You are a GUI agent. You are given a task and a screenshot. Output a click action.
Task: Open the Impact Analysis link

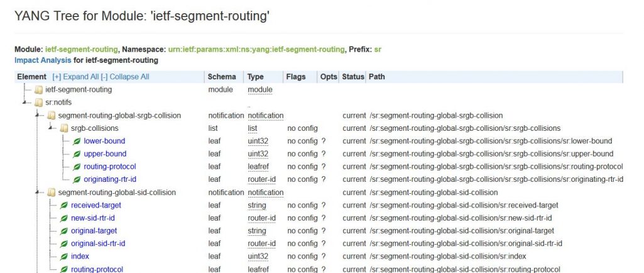pos(41,60)
